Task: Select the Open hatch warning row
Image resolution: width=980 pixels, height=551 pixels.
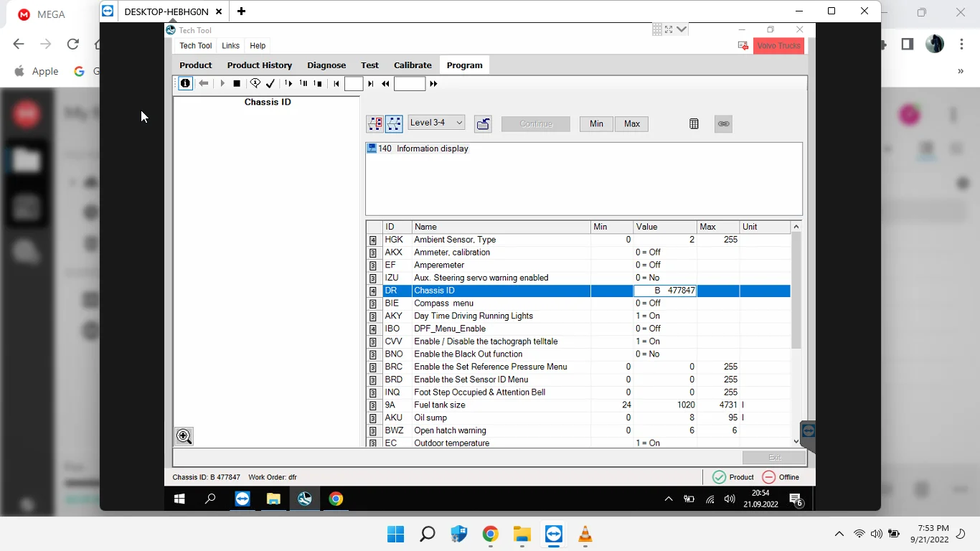Action: 578,430
